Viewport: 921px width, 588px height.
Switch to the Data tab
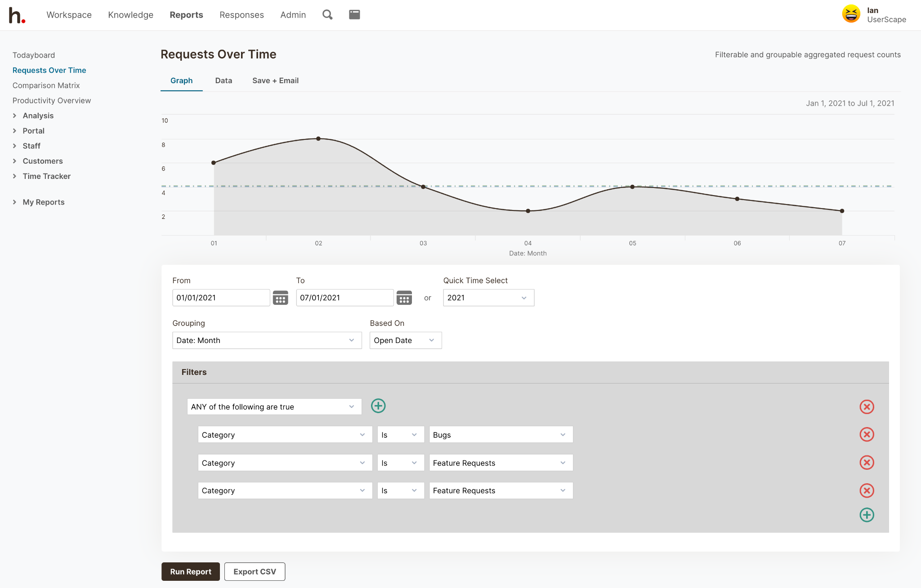(224, 80)
